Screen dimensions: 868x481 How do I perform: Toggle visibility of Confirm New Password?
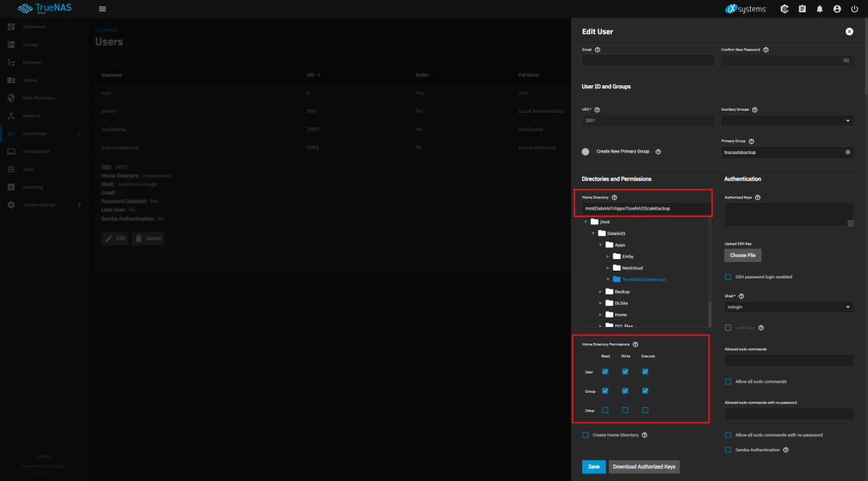coord(846,61)
